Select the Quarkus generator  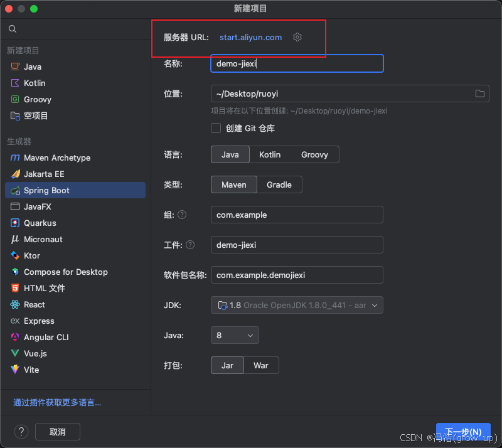[75, 223]
